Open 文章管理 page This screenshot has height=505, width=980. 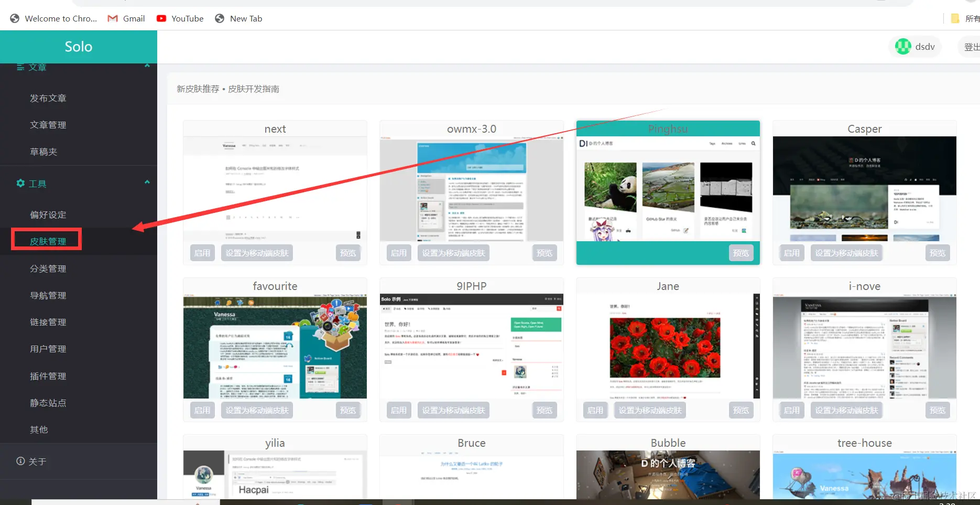[48, 125]
